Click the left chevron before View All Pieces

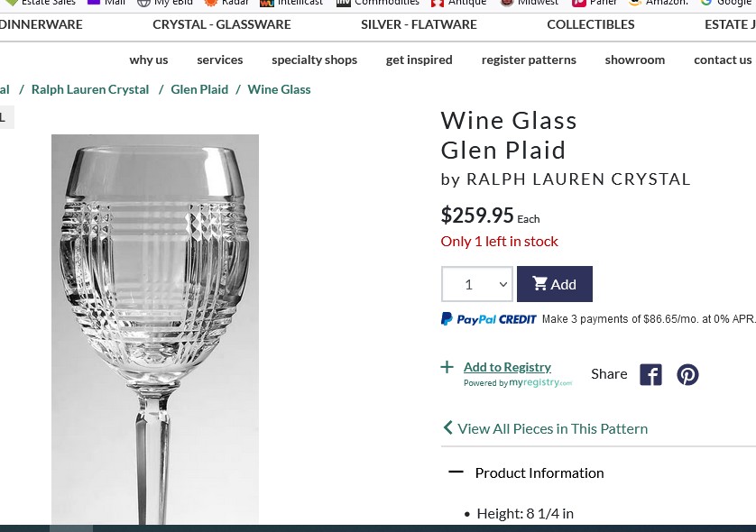[447, 427]
